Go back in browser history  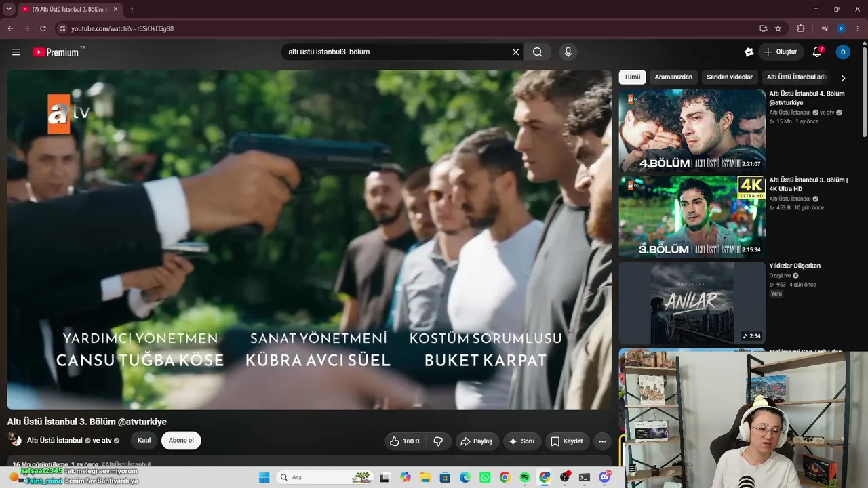pyautogui.click(x=10, y=28)
